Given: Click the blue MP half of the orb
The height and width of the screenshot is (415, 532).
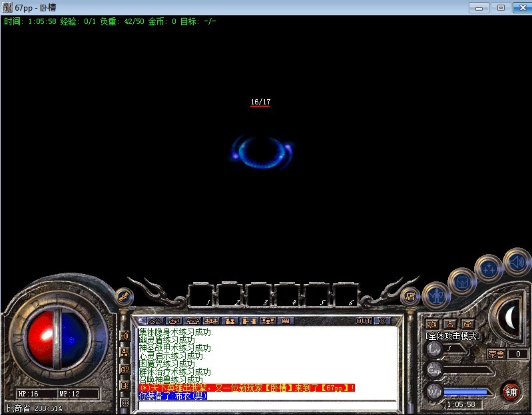Looking at the screenshot, I should 75,340.
